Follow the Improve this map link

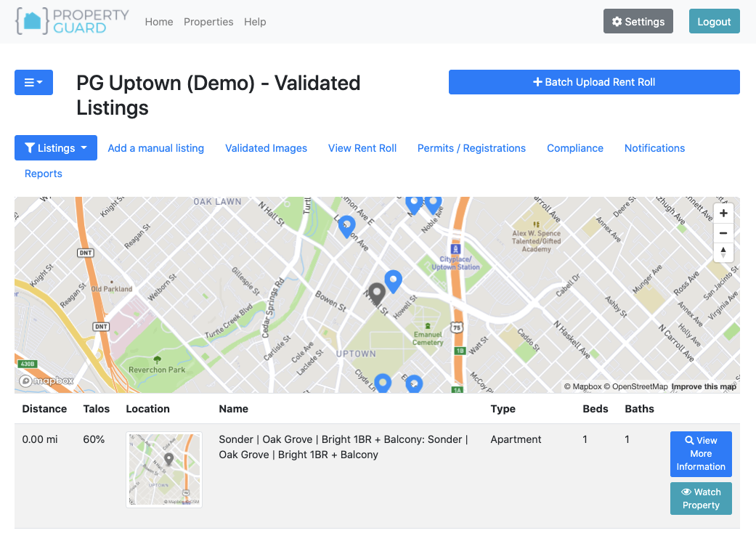click(703, 386)
